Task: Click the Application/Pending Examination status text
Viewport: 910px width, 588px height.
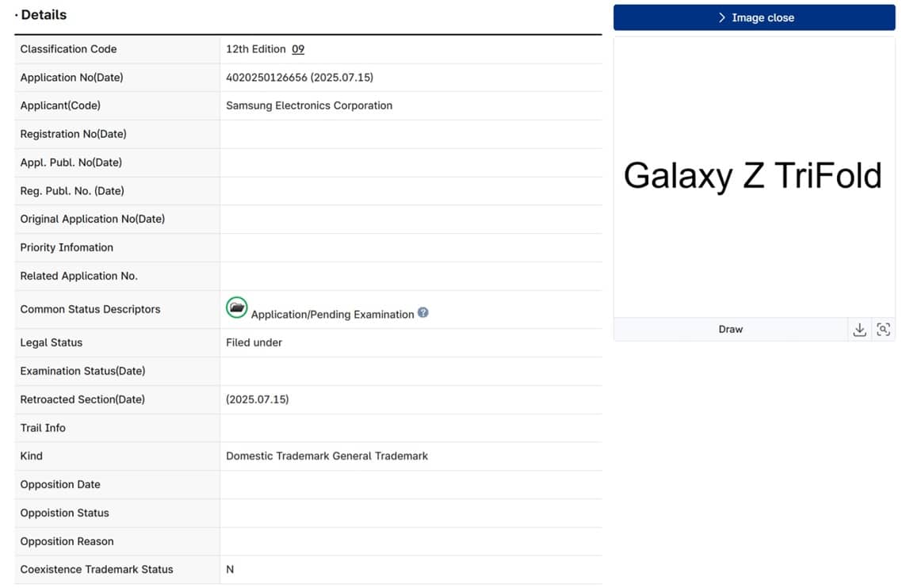Action: 332,315
